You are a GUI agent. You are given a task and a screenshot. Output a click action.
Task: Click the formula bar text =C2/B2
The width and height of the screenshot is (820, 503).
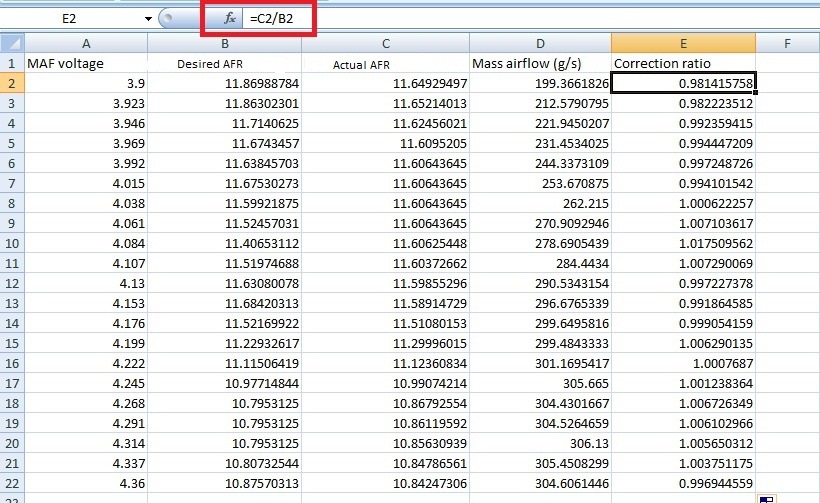pos(271,19)
